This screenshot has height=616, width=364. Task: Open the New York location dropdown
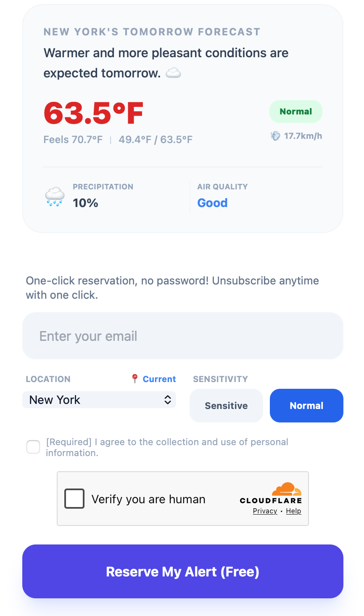click(x=99, y=400)
